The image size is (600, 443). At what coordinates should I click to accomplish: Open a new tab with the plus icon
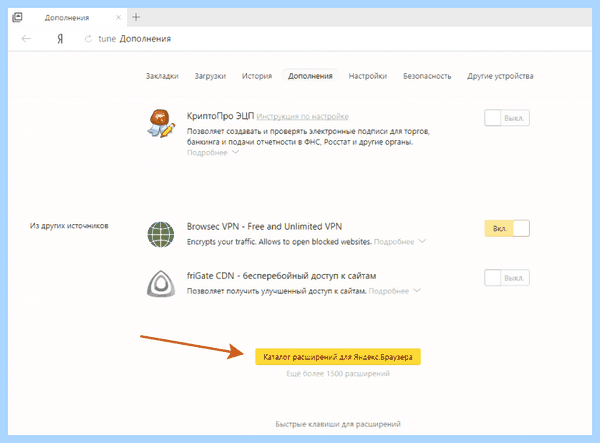[x=136, y=17]
